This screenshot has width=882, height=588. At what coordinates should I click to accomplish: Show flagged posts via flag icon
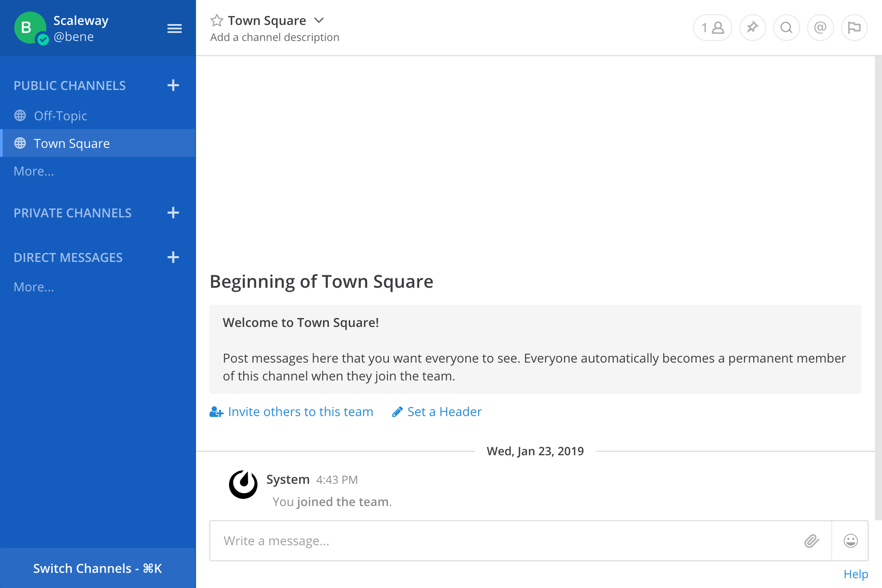(x=854, y=28)
